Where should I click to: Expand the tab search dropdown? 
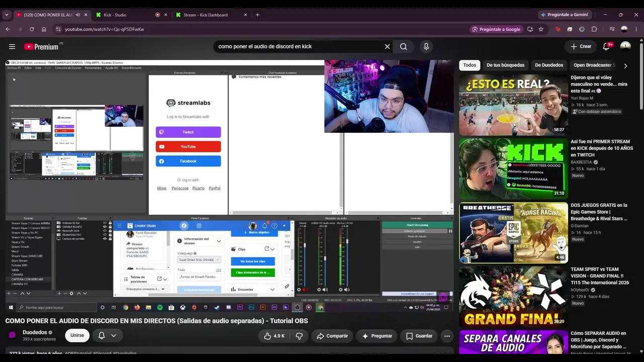(7, 15)
